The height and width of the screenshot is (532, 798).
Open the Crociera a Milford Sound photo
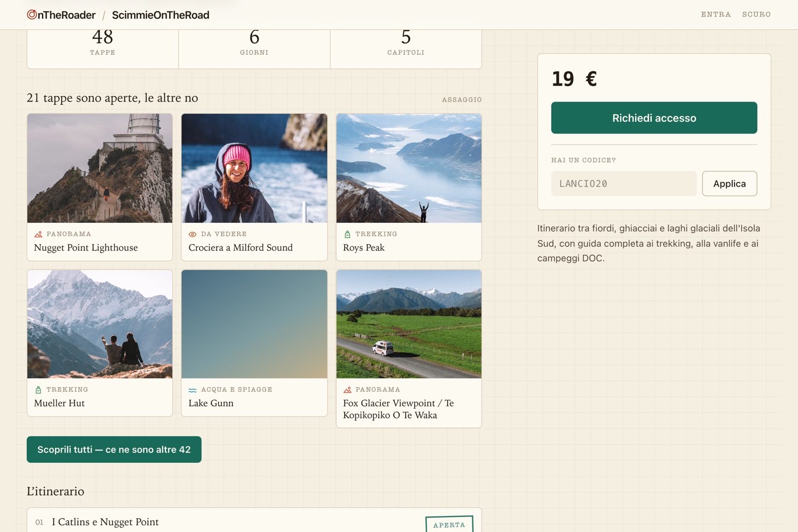pos(254,168)
